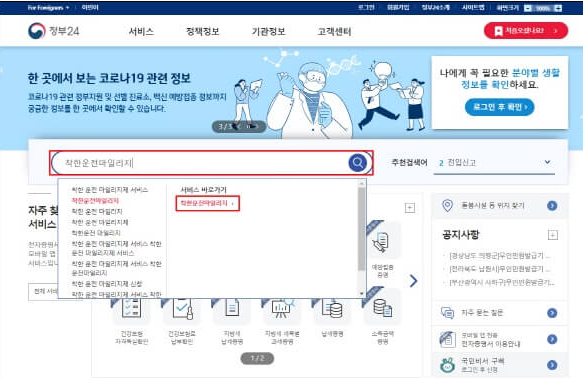Image resolution: width=583 pixels, height=378 pixels.
Task: Select first suggestion 착한 운전 마일리지제 서비스
Action: pyautogui.click(x=110, y=190)
